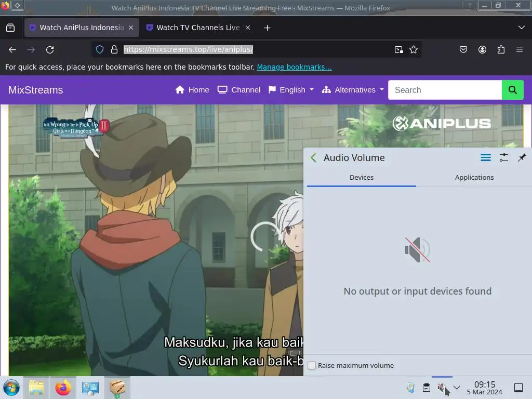Open the application launcher start button

coord(11,388)
